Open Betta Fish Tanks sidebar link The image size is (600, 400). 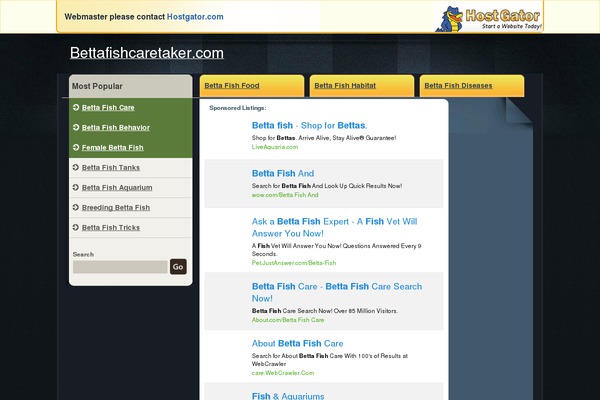[111, 168]
